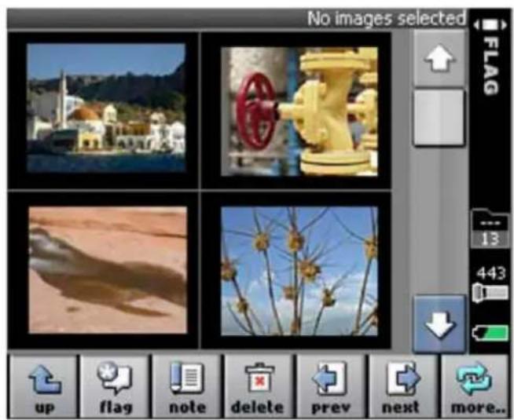
Task: Select the flower stalks sky thumbnail
Action: [x=299, y=271]
